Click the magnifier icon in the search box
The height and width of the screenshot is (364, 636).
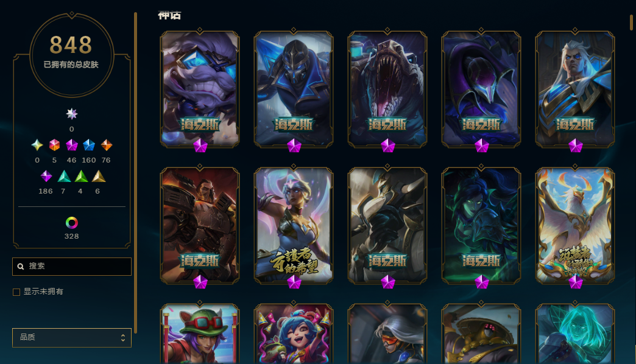point(21,267)
